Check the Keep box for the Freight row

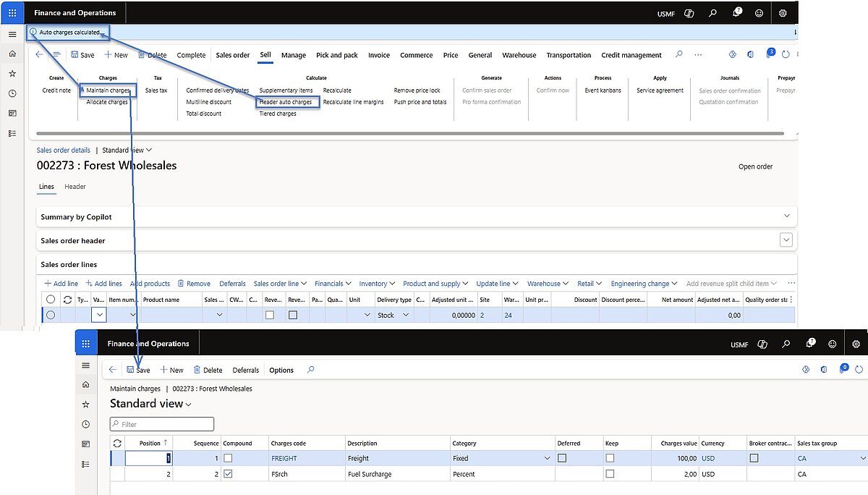pos(610,458)
